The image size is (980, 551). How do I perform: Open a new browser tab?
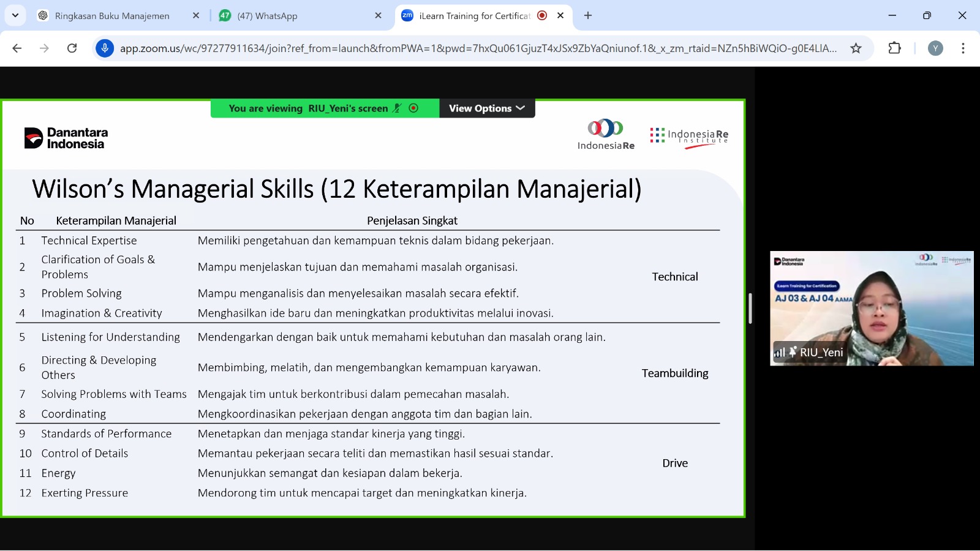click(x=588, y=16)
